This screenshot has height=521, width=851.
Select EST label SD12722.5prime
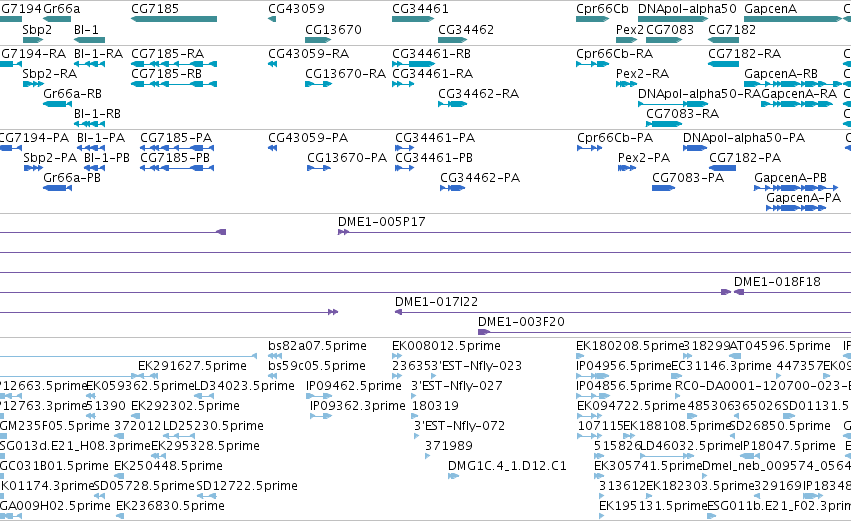[x=247, y=486]
